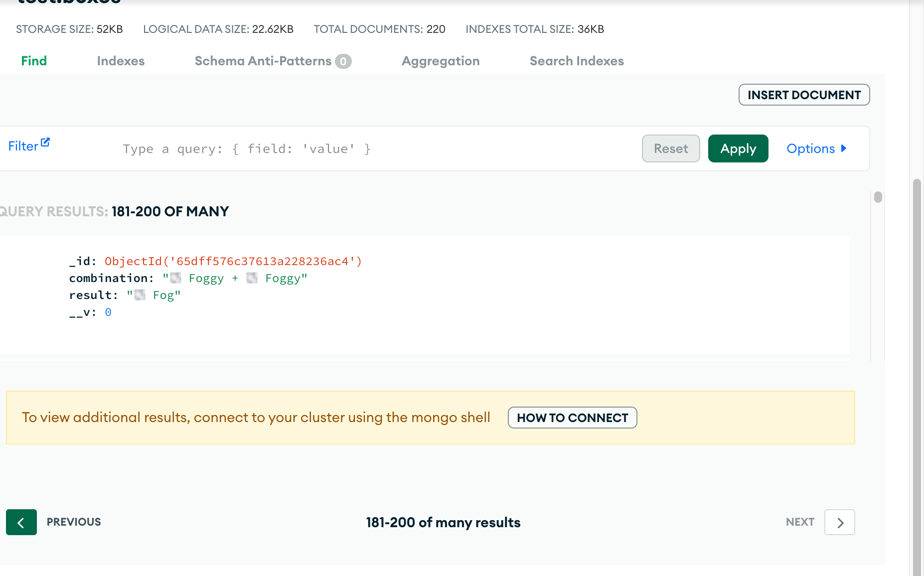Click the __v field value 0
The height and width of the screenshot is (576, 924).
coord(108,312)
